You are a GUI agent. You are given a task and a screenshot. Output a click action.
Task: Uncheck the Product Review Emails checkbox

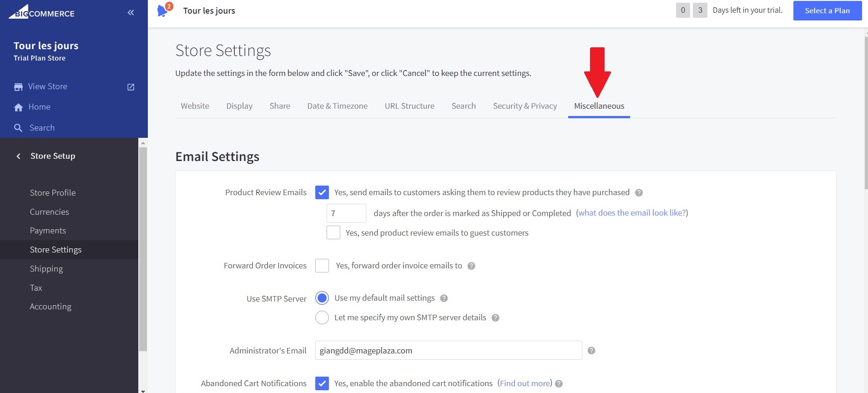322,192
